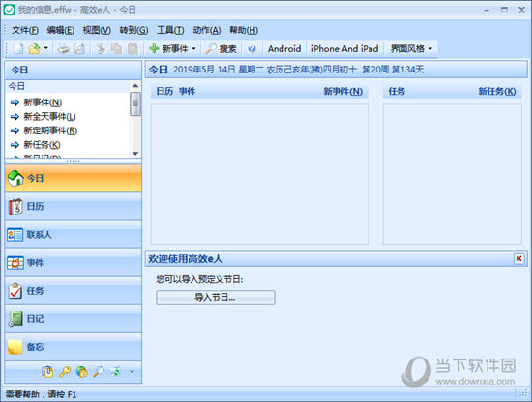
Task: Click the 新事件 toolbar button
Action: click(x=168, y=49)
